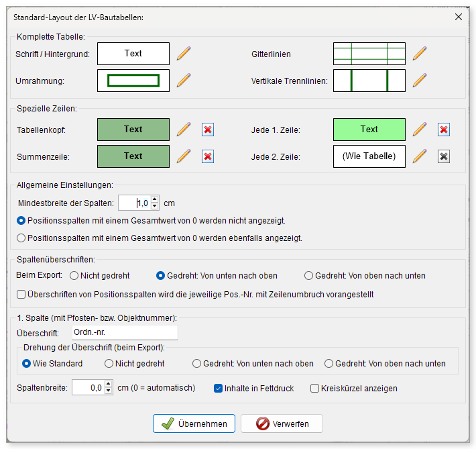Decrease Mindestbreite der Spalten with down arrow
Screen dimensions: 476x449
click(x=154, y=206)
